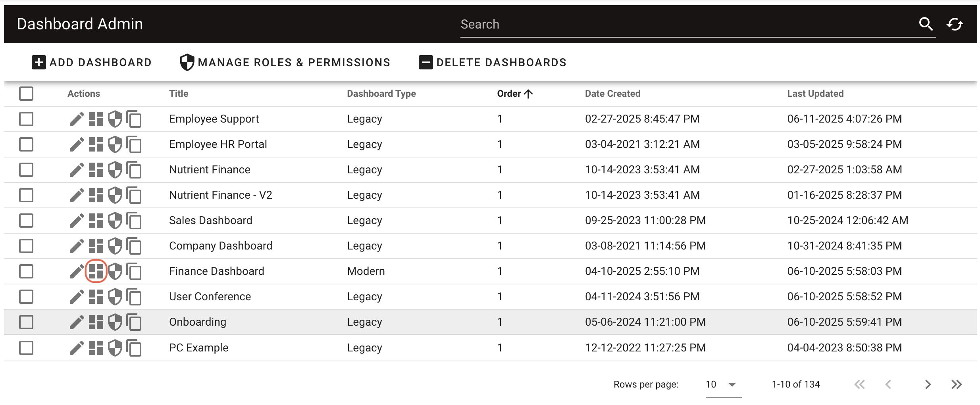Edit the Nutrient Finance dashboard
This screenshot has width=980, height=405.
(x=77, y=170)
